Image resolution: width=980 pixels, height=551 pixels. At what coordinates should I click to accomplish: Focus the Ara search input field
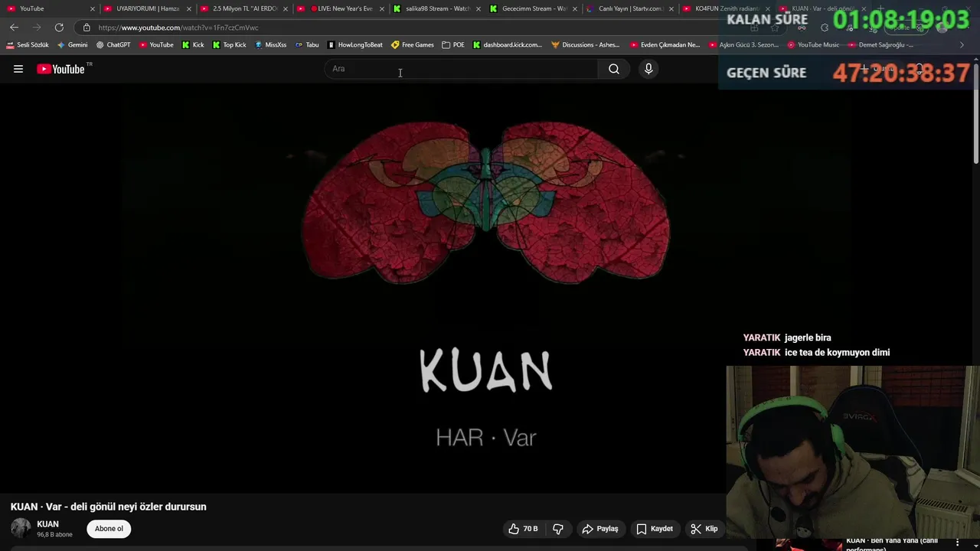coord(461,69)
